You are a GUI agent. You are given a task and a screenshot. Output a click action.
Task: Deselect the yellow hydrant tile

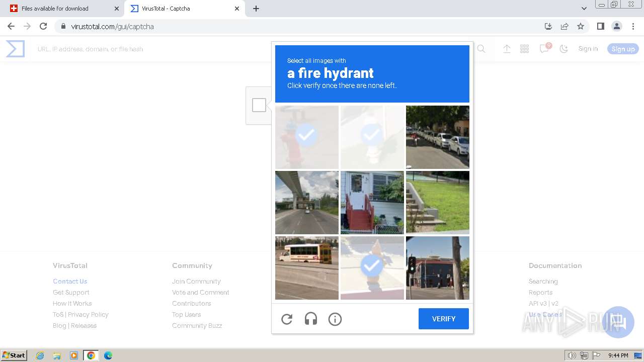tap(372, 268)
